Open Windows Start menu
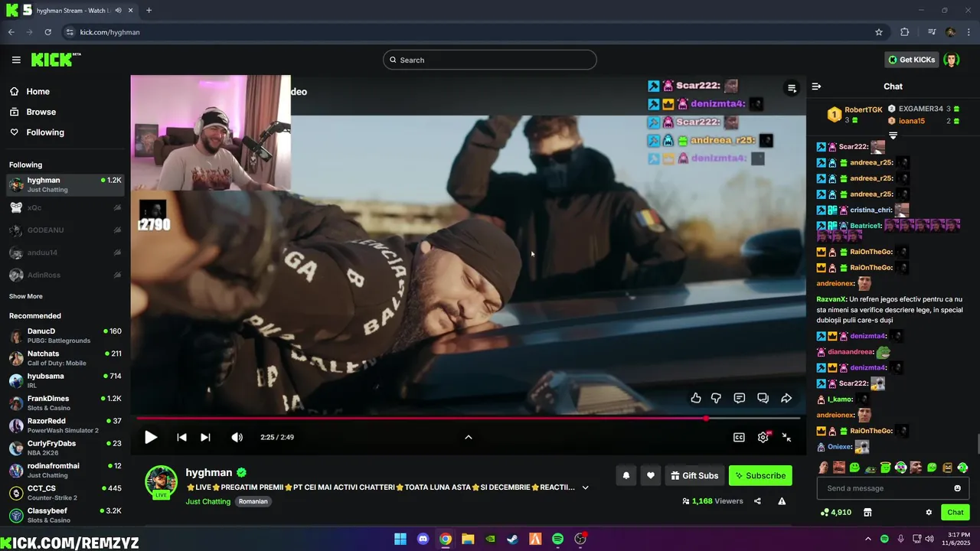Image resolution: width=980 pixels, height=551 pixels. (x=400, y=539)
